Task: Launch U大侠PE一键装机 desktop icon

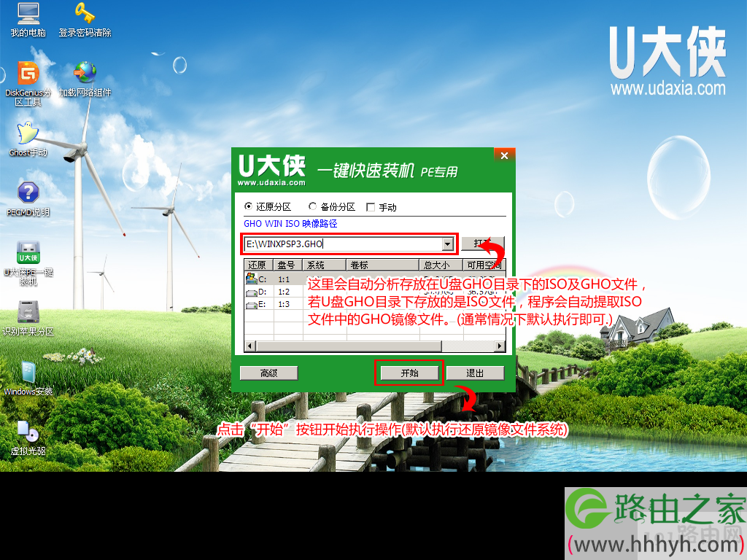Action: (28, 262)
